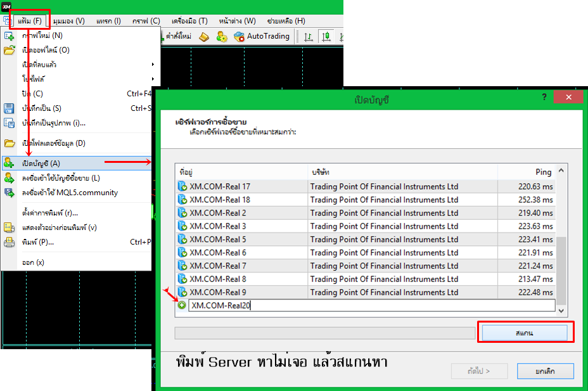Click the help question mark in the เปิดบัญชี dialog
Viewport: 588px width, 391px height.
coord(544,97)
